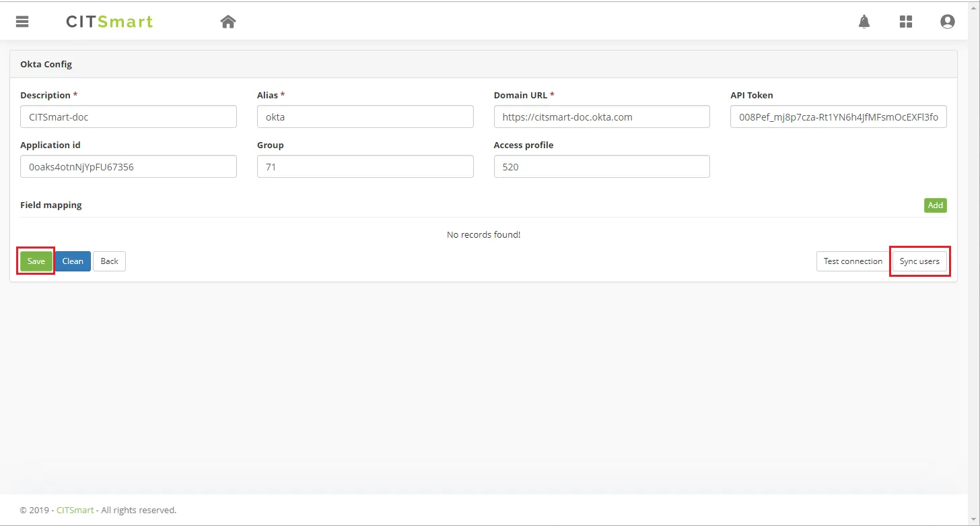
Task: Open the hamburger navigation menu
Action: [22, 22]
